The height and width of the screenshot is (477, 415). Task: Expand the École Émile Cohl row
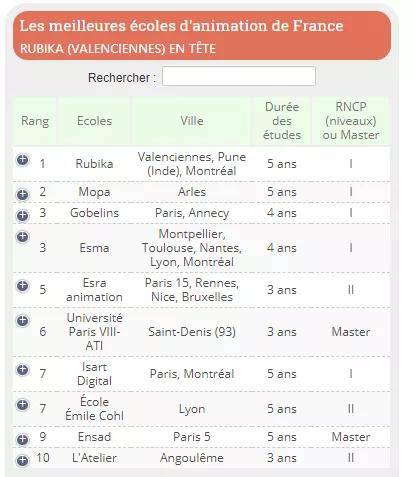click(x=22, y=405)
